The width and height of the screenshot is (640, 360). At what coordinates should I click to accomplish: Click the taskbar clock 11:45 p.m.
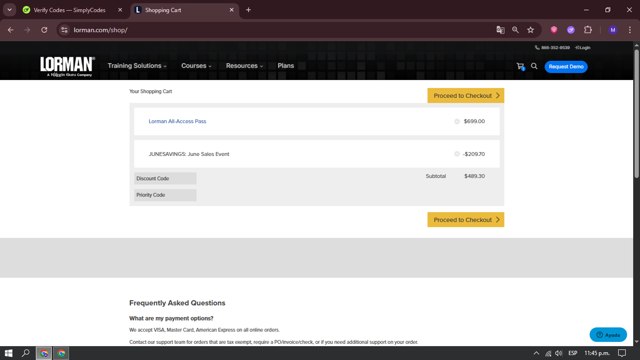[x=597, y=353]
